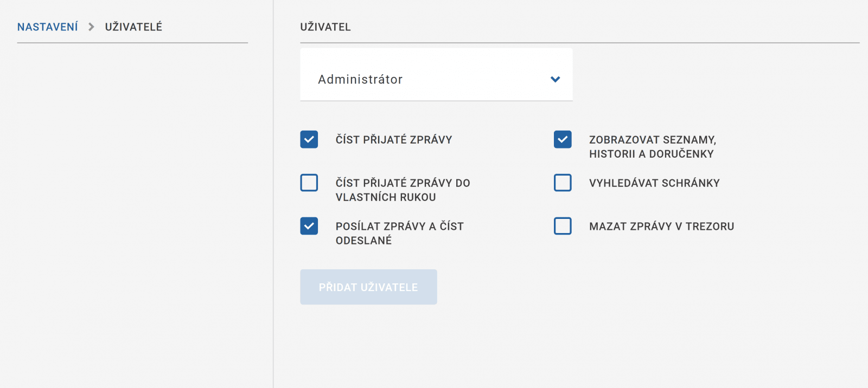Click the blue chevron in user selector
Screen dimensions: 868x388
pyautogui.click(x=555, y=79)
